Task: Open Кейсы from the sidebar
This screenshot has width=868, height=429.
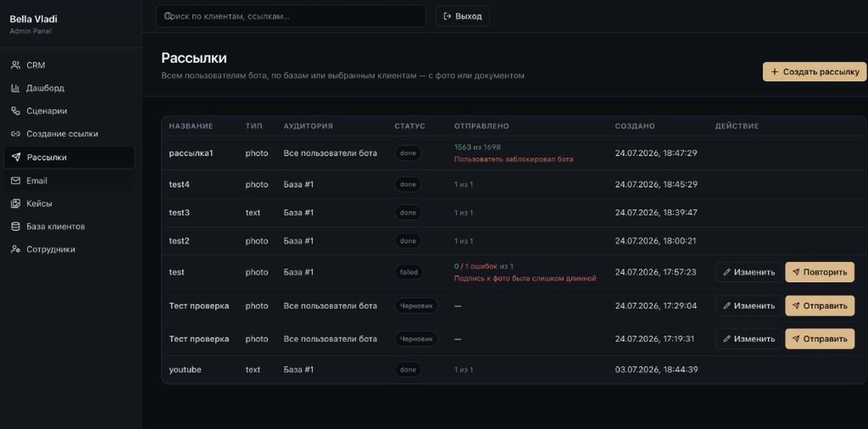Action: 69,203
